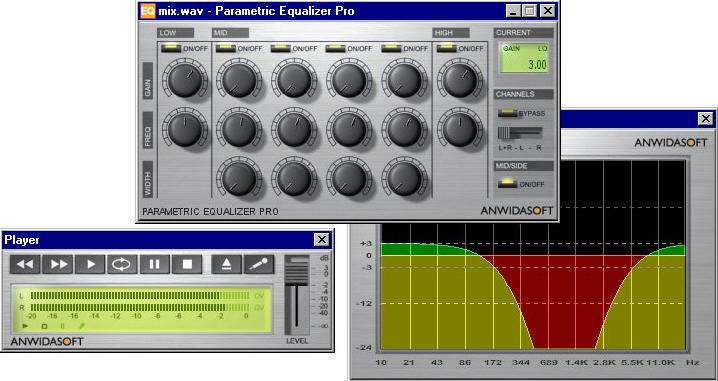Enable the BYPASS switch under CHANNELS
The width and height of the screenshot is (718, 381).
508,113
